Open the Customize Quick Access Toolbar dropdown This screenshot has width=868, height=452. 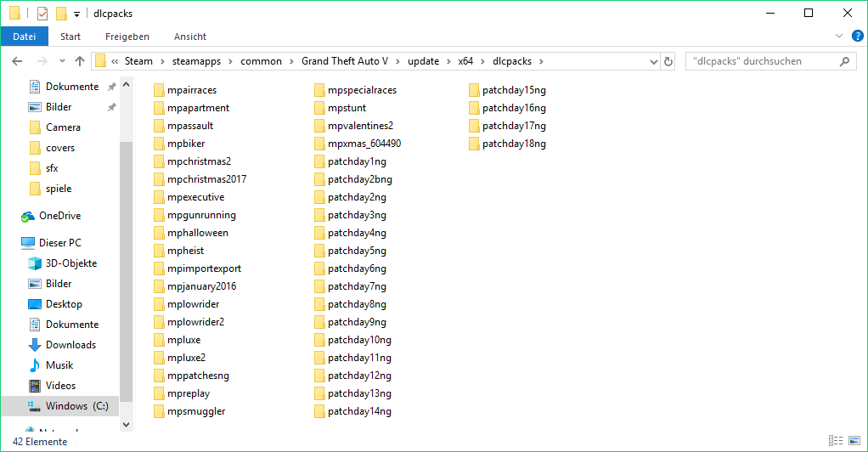[77, 14]
